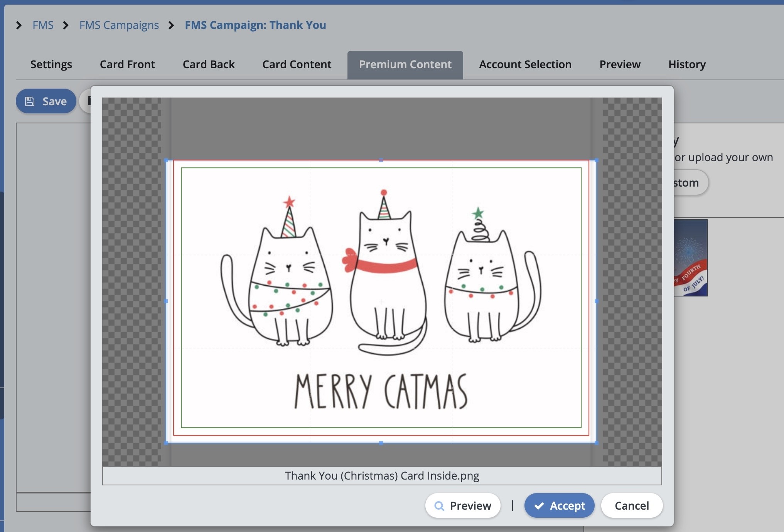The height and width of the screenshot is (532, 784).
Task: Click the Save floppy disk icon
Action: (x=30, y=101)
